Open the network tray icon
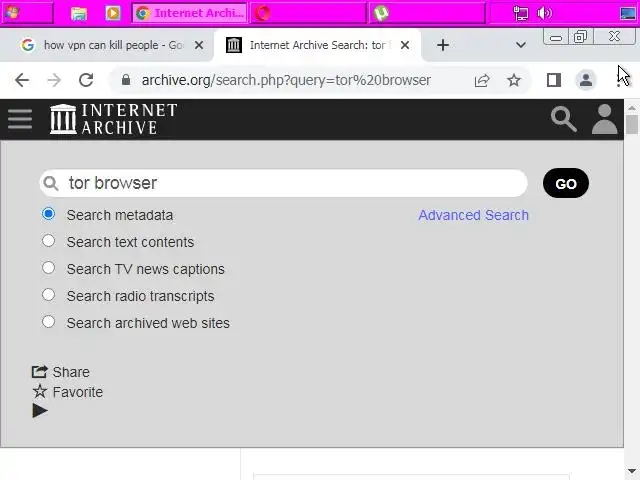 [x=520, y=13]
